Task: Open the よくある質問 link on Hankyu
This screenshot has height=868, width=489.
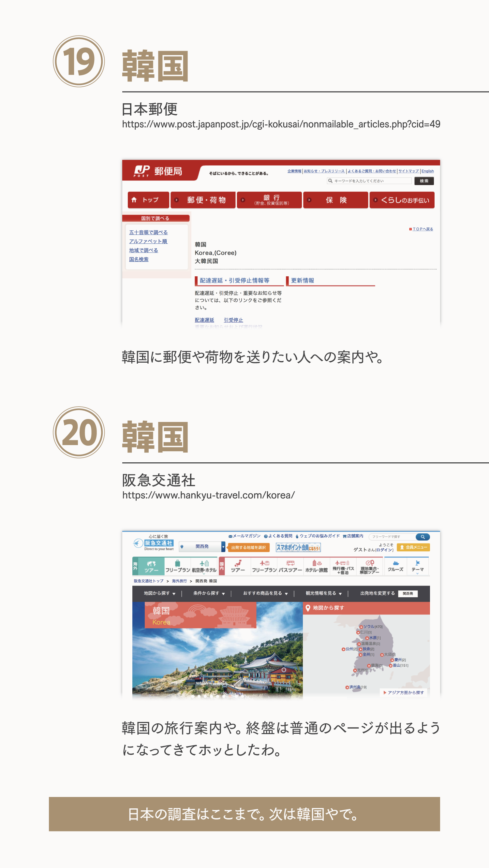Action: pos(278,536)
